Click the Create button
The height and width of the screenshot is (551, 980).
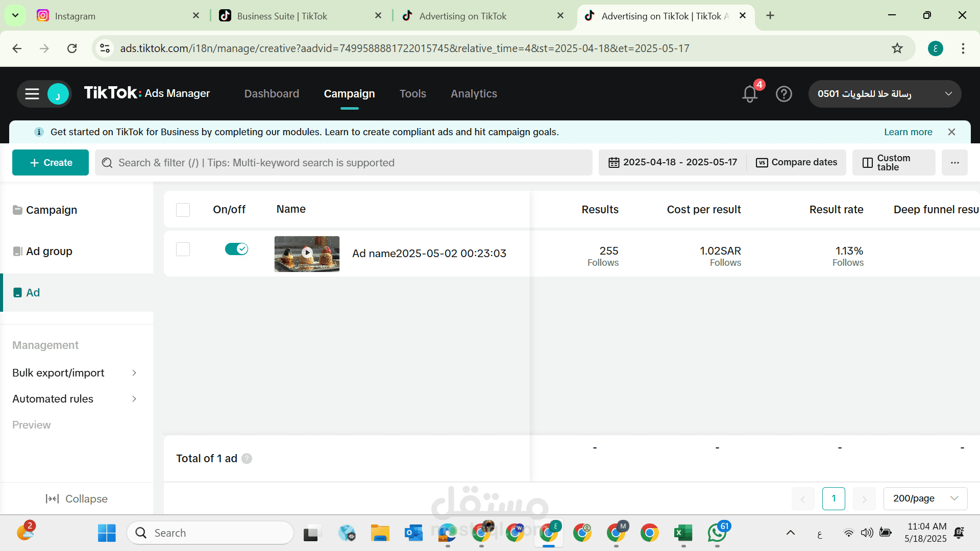(x=51, y=163)
